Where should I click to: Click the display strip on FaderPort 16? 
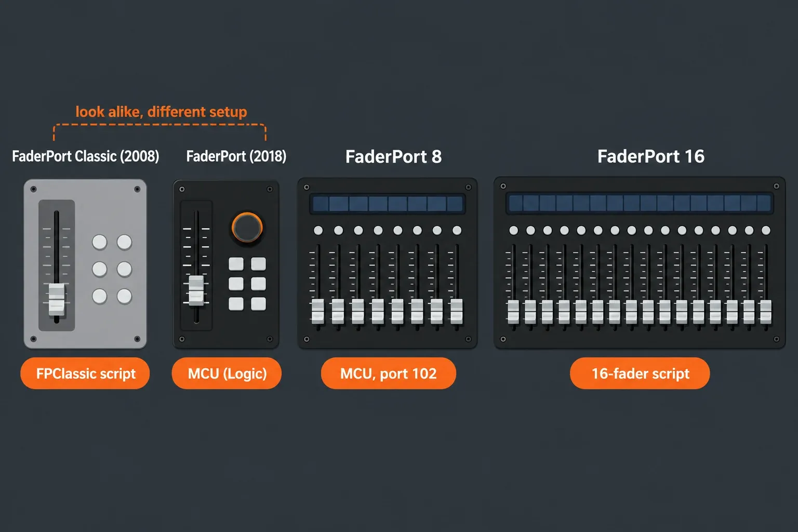(x=640, y=203)
